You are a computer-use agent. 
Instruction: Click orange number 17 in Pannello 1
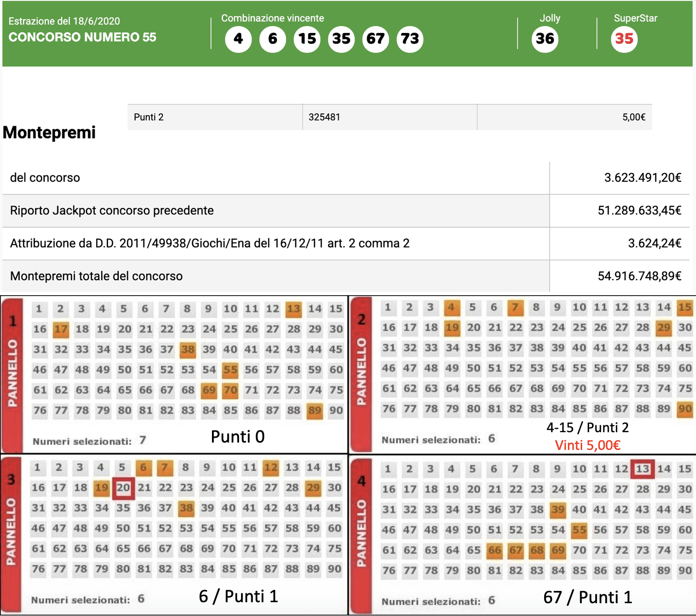(61, 329)
